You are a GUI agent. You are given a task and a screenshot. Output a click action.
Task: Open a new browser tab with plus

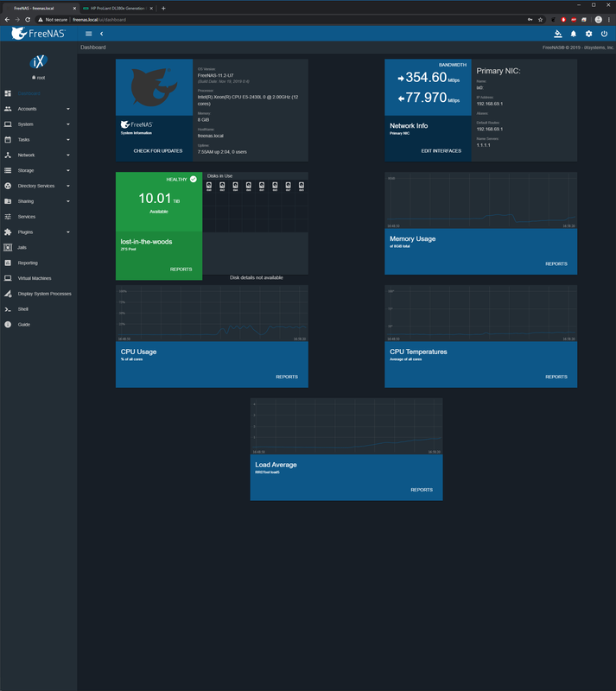coord(163,9)
